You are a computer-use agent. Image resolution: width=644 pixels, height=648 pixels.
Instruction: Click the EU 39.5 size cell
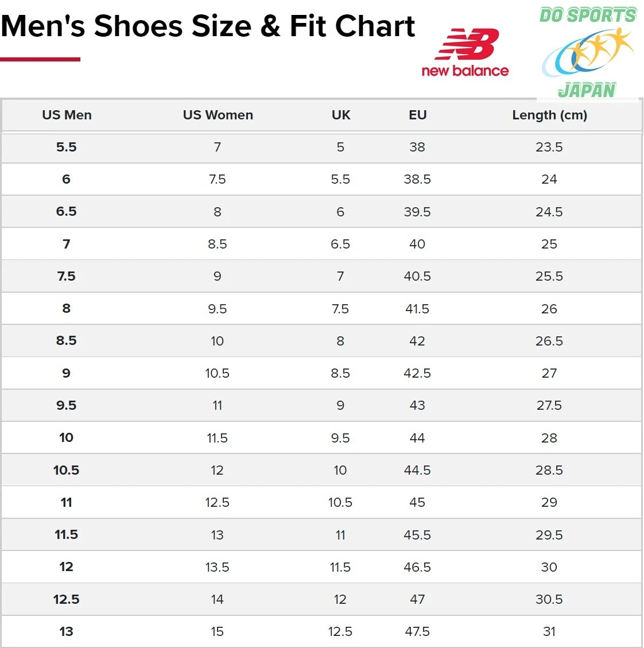point(417,212)
